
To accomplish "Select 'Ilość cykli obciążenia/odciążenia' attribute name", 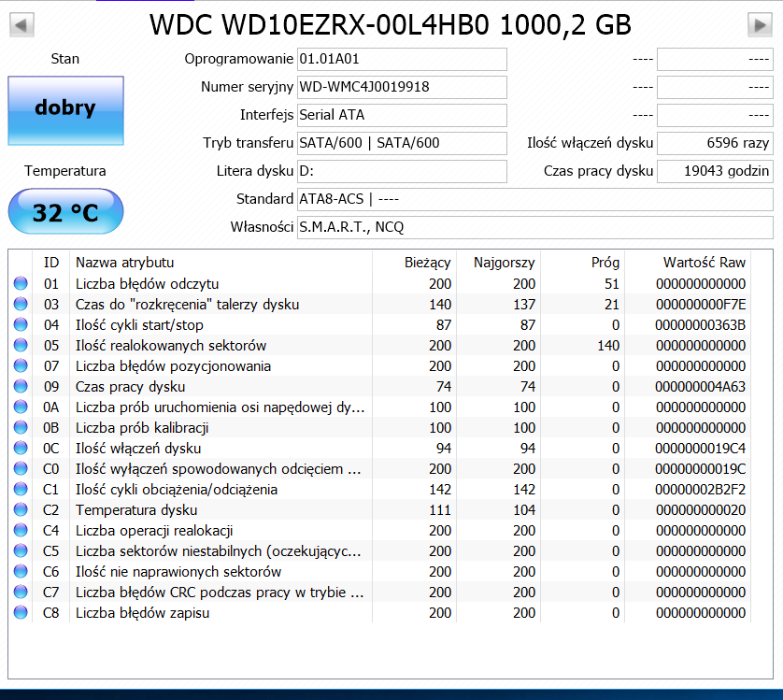I will point(177,489).
